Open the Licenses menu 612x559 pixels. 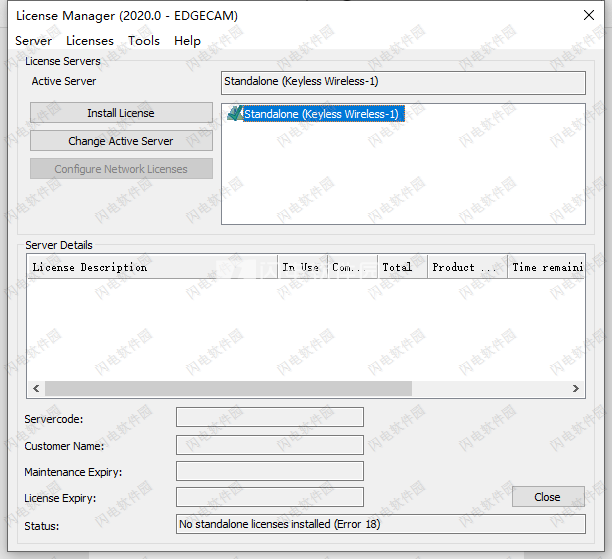[x=90, y=41]
